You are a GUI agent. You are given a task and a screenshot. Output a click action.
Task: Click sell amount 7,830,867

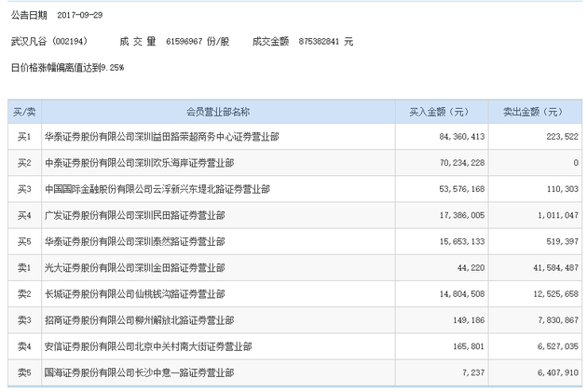point(558,320)
